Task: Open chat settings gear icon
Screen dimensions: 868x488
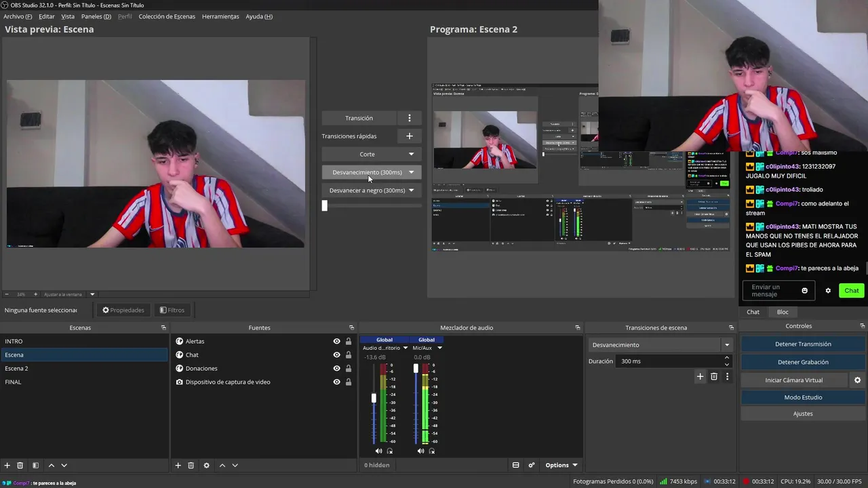Action: pos(828,291)
